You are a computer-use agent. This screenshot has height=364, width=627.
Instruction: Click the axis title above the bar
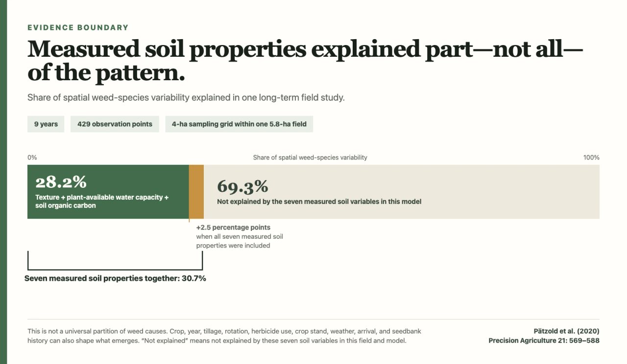310,158
